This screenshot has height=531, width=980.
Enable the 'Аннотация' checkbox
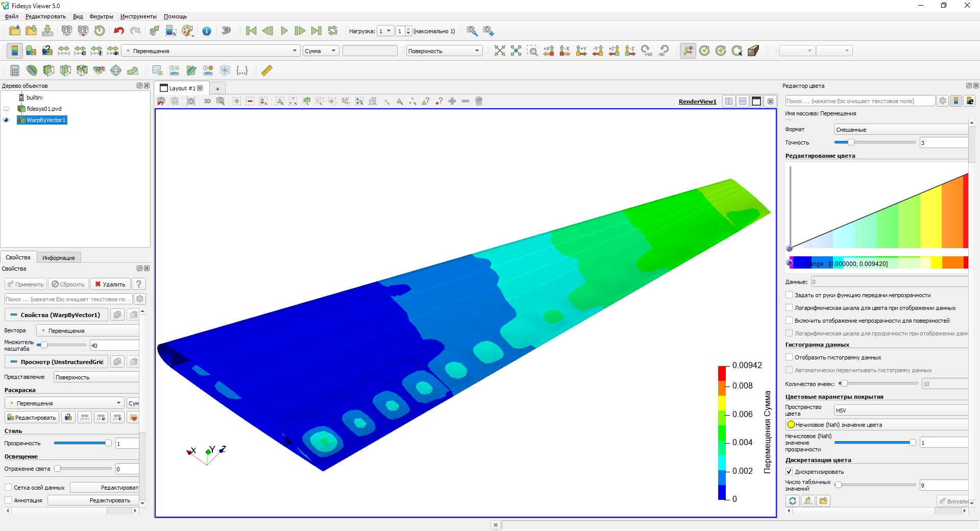click(x=8, y=500)
